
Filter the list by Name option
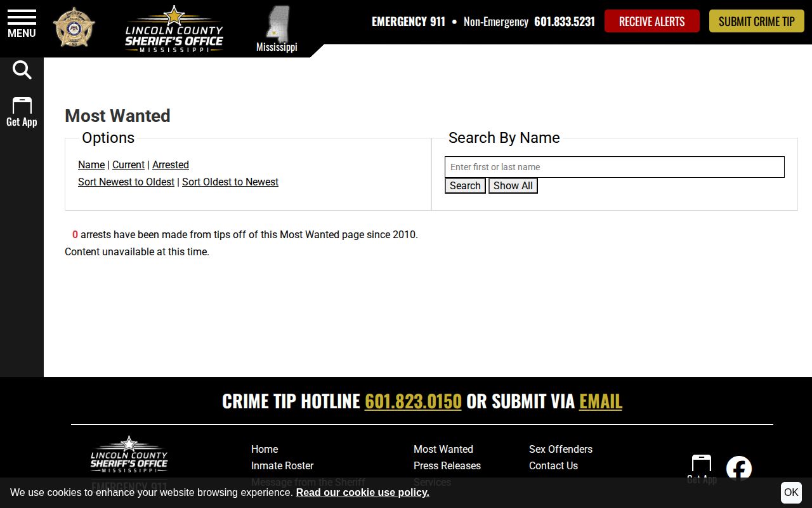[x=91, y=164]
